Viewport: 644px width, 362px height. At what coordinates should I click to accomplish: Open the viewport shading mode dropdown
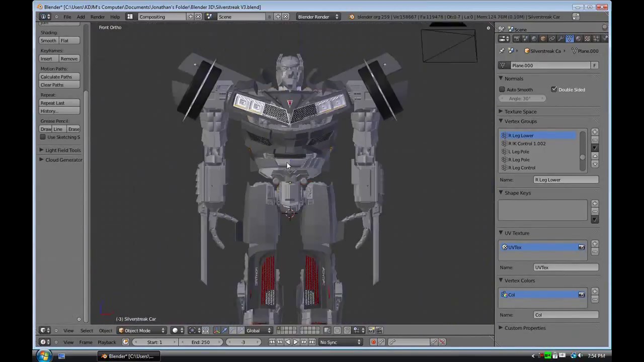177,330
